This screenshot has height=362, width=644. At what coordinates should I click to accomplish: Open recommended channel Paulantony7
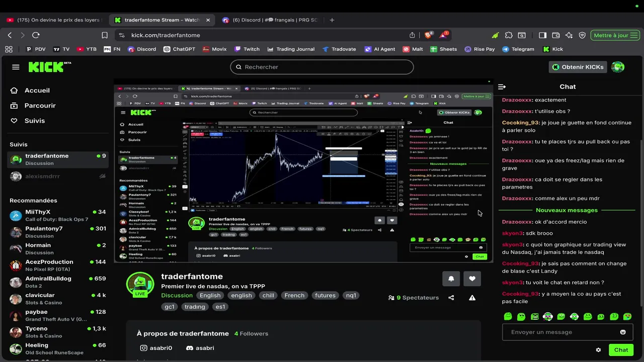click(58, 232)
